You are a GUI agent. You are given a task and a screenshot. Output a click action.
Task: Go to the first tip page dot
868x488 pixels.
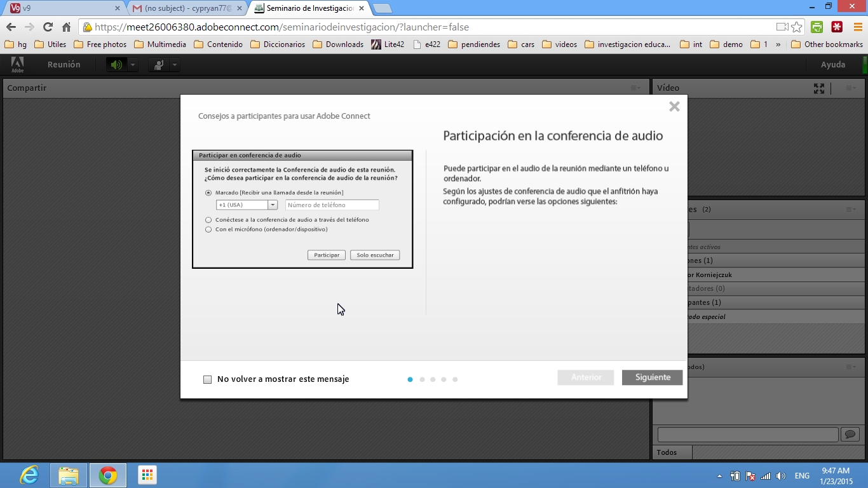[x=410, y=379]
